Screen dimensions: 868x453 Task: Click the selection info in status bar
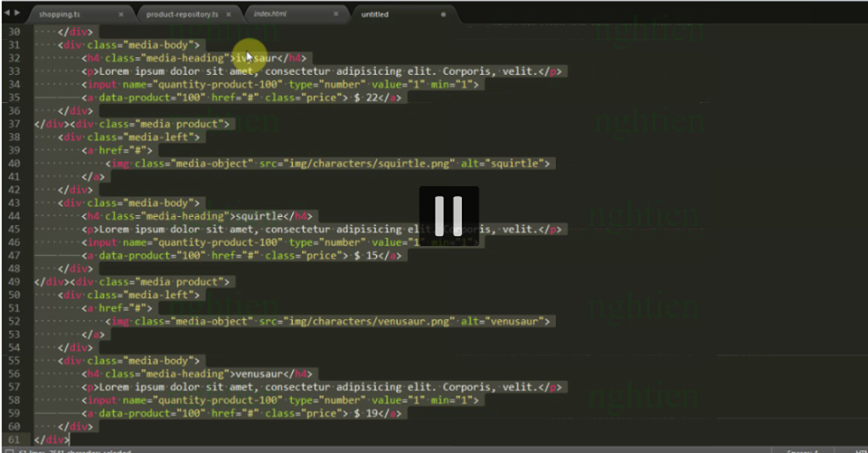[x=81, y=449]
